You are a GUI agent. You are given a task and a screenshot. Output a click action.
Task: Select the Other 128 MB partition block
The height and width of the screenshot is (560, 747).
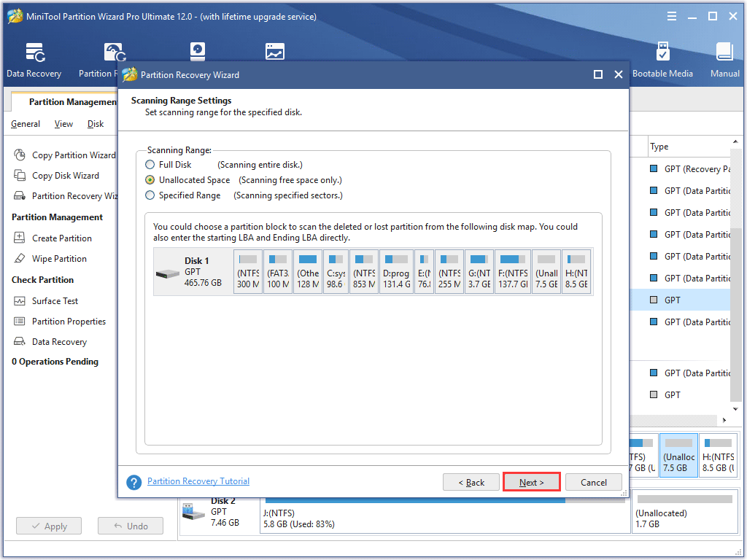308,272
